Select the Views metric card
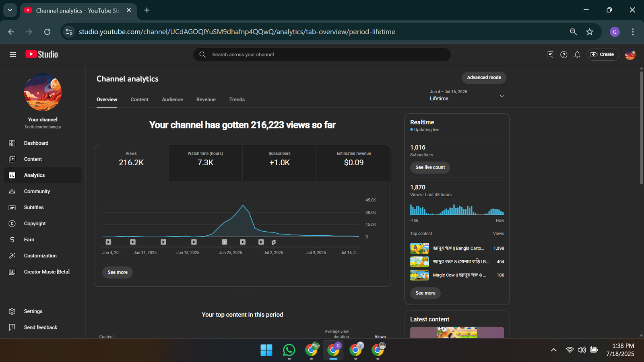Screen dimensions: 644x362 [x=131, y=163]
